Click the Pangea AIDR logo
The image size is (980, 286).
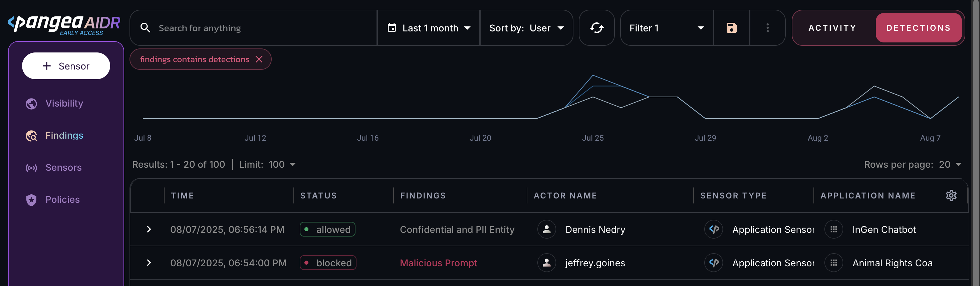(64, 25)
